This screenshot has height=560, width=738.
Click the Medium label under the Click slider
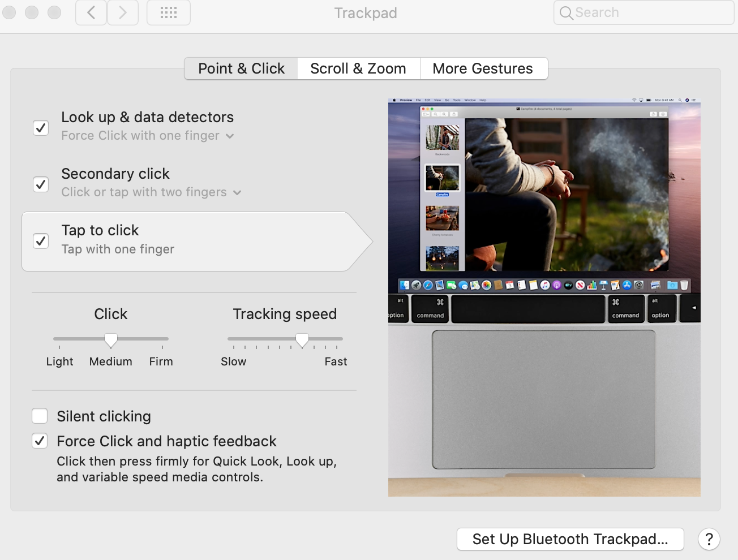click(x=111, y=361)
